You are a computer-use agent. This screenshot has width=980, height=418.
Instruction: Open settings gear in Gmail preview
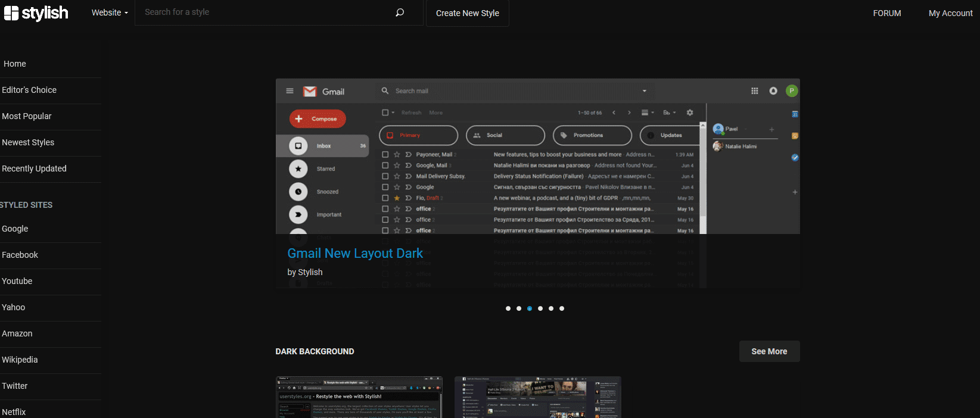pos(690,113)
